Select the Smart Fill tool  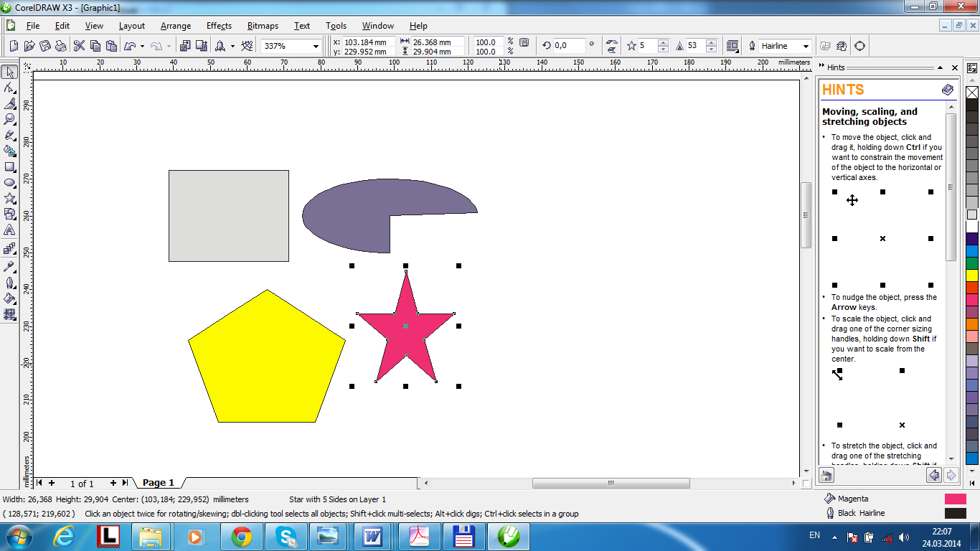tap(9, 151)
